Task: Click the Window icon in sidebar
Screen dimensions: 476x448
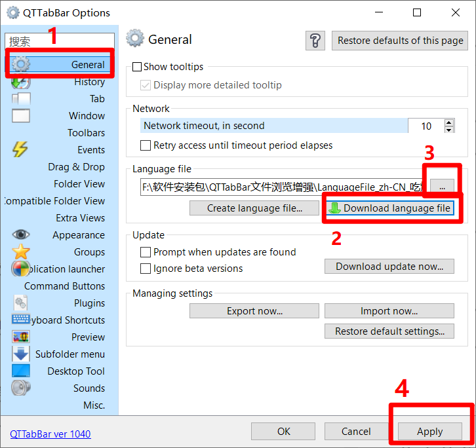Action: tap(20, 115)
